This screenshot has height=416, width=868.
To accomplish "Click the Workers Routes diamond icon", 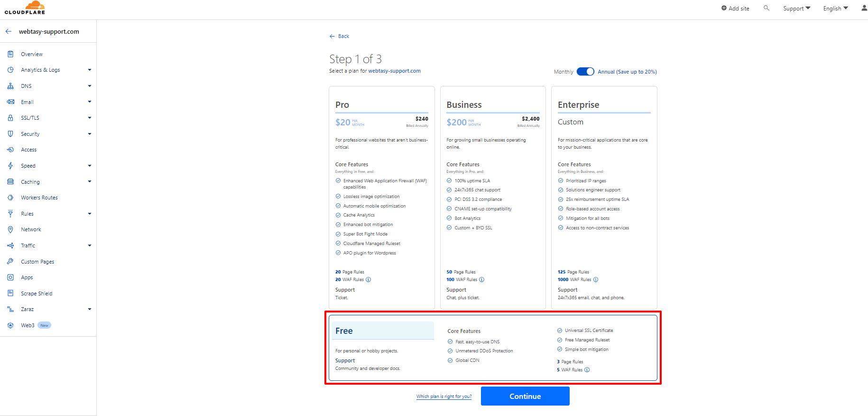I will pyautogui.click(x=10, y=198).
